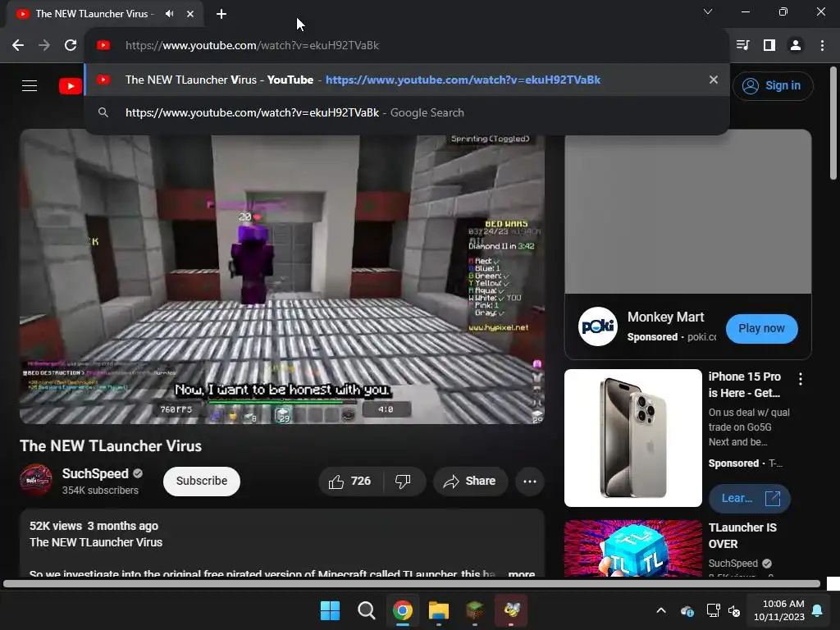Click the bee icon app in taskbar
The image size is (840, 630).
[511, 610]
